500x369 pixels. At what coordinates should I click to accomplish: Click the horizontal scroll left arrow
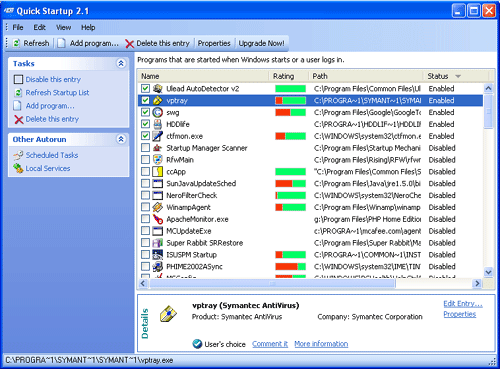pos(143,283)
